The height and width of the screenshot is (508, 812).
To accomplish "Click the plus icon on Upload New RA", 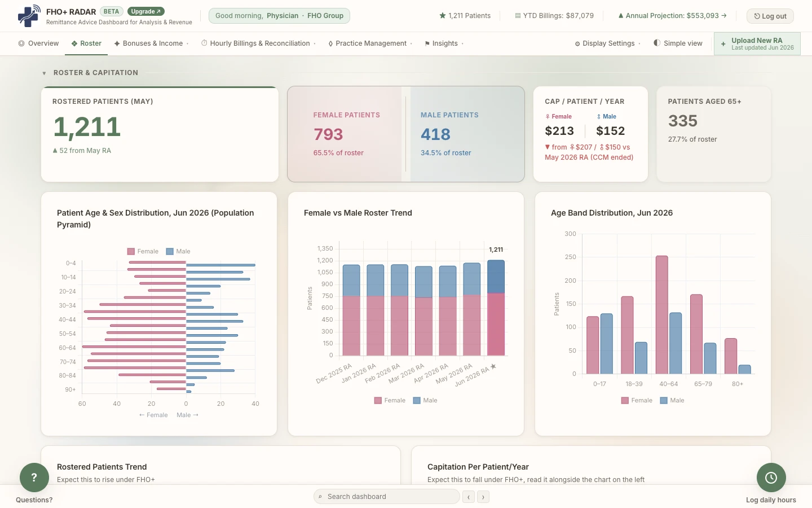I will point(723,43).
